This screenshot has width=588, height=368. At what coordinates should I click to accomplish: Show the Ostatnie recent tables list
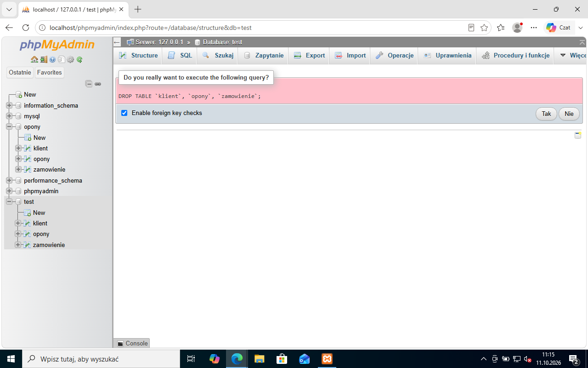click(x=20, y=72)
